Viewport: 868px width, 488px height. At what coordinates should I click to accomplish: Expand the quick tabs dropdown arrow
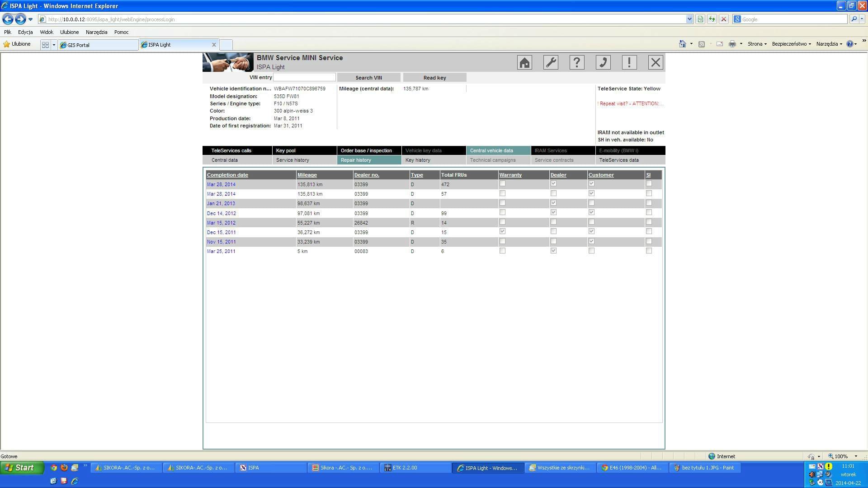point(54,45)
